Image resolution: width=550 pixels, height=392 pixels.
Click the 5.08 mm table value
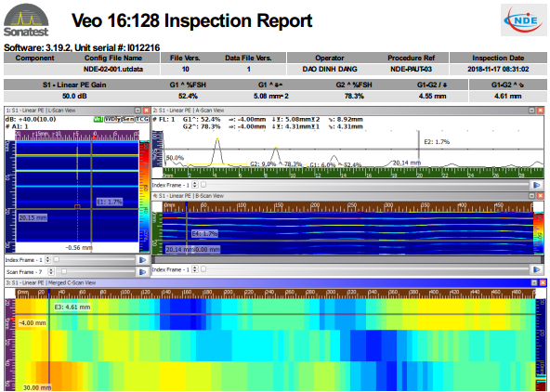coord(270,96)
